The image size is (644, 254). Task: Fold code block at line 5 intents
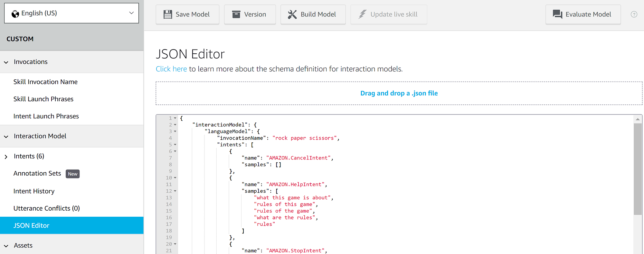pyautogui.click(x=175, y=145)
